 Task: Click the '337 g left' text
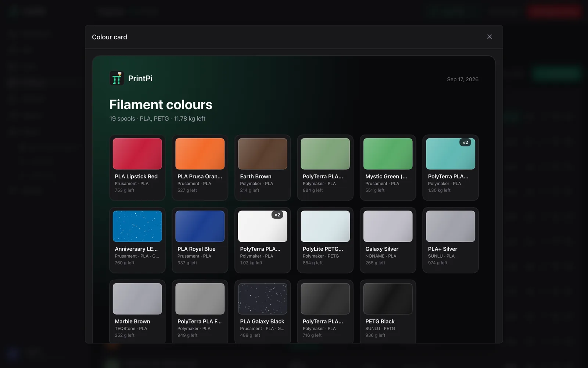point(187,263)
